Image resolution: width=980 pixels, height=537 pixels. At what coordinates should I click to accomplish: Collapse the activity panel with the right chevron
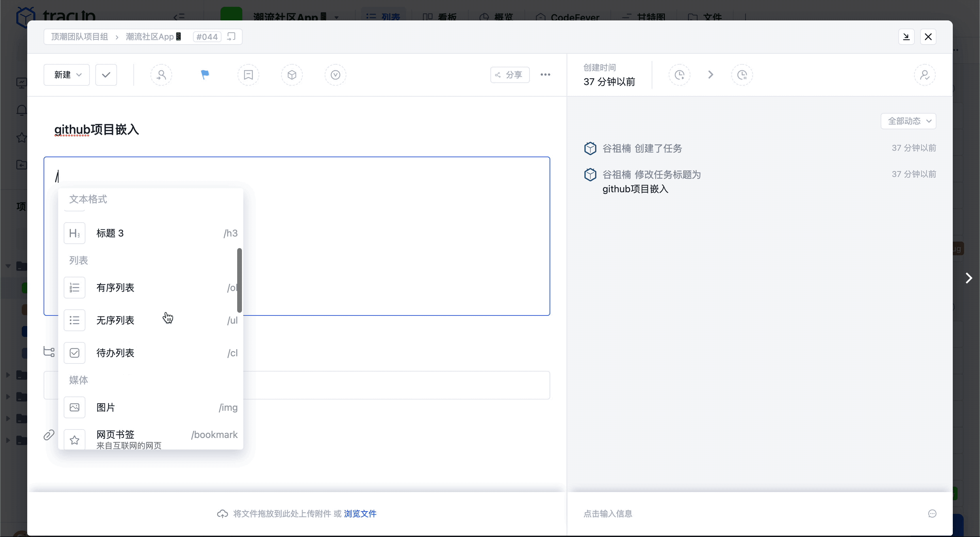968,278
